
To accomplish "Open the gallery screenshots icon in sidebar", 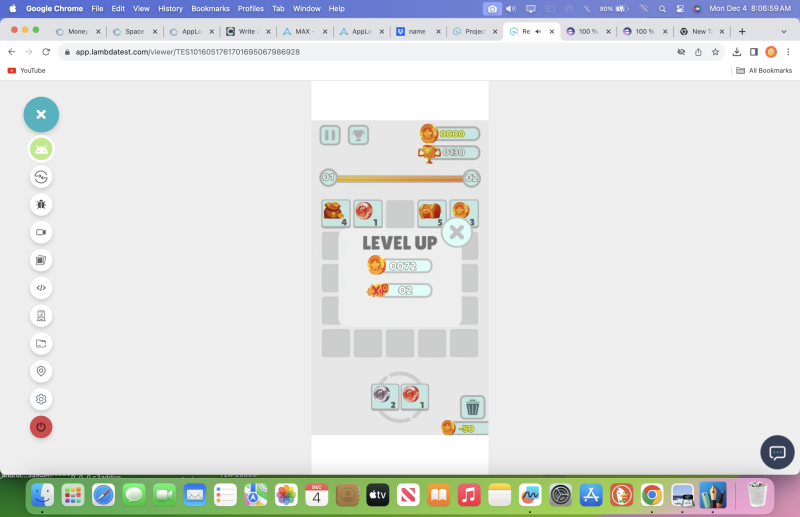I will click(41, 260).
